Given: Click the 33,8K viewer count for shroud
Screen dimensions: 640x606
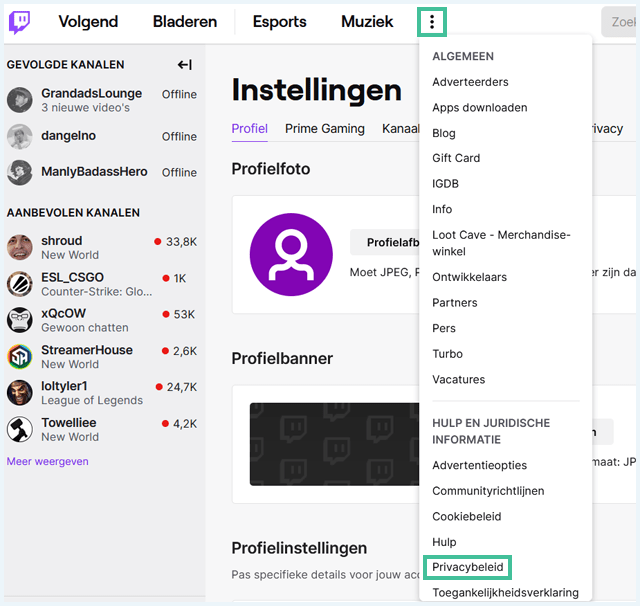Looking at the screenshot, I should pos(181,242).
